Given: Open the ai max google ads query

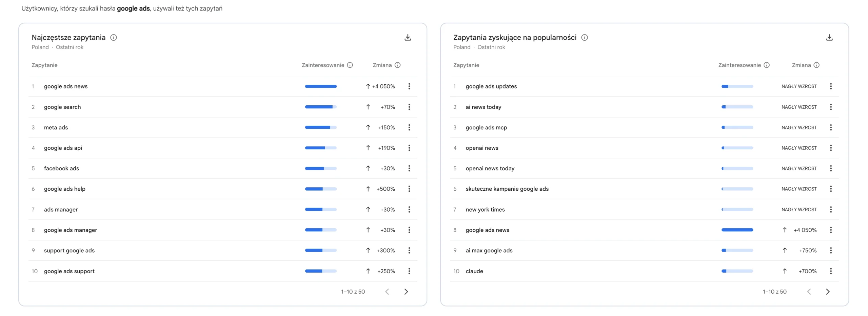Looking at the screenshot, I should pyautogui.click(x=489, y=251).
